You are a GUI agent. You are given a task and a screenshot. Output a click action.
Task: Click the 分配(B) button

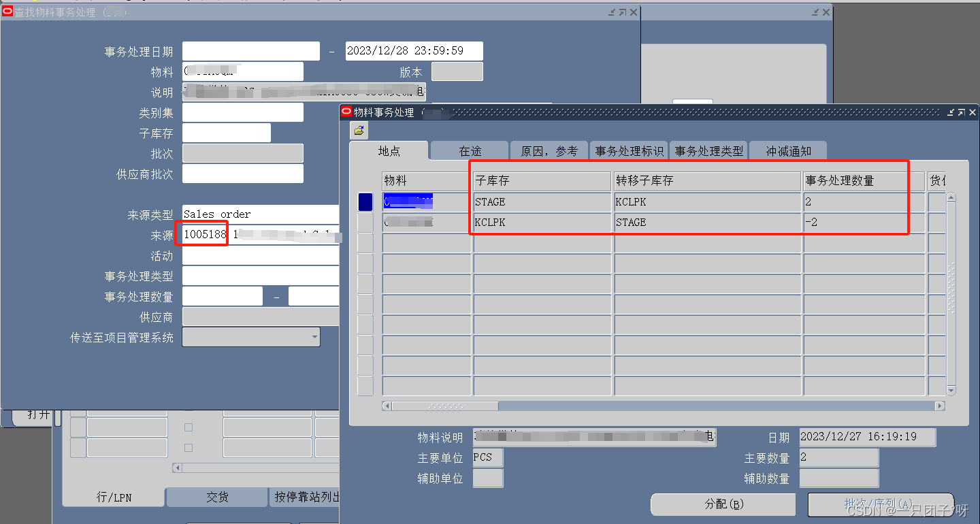pyautogui.click(x=723, y=504)
